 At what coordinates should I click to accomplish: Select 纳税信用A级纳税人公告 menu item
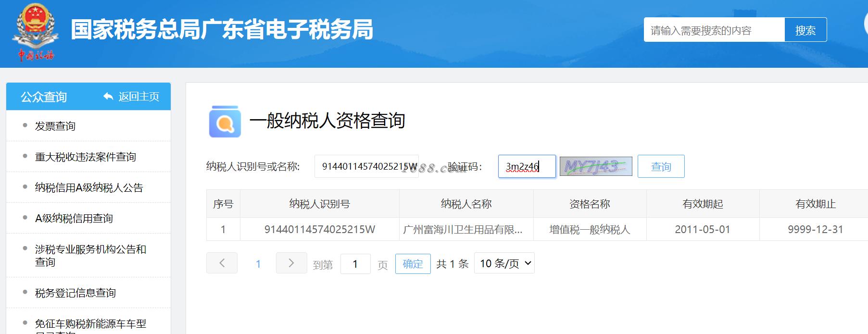pyautogui.click(x=89, y=187)
